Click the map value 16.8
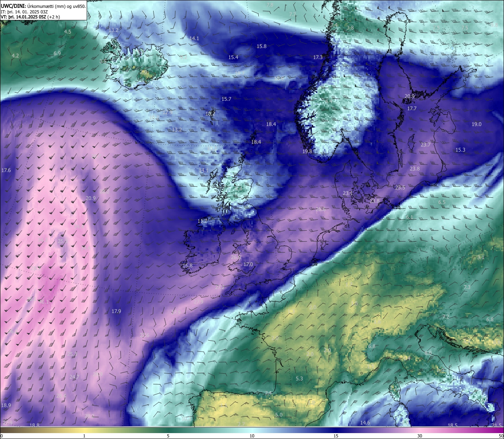The width and height of the screenshot is (504, 439). [187, 265]
